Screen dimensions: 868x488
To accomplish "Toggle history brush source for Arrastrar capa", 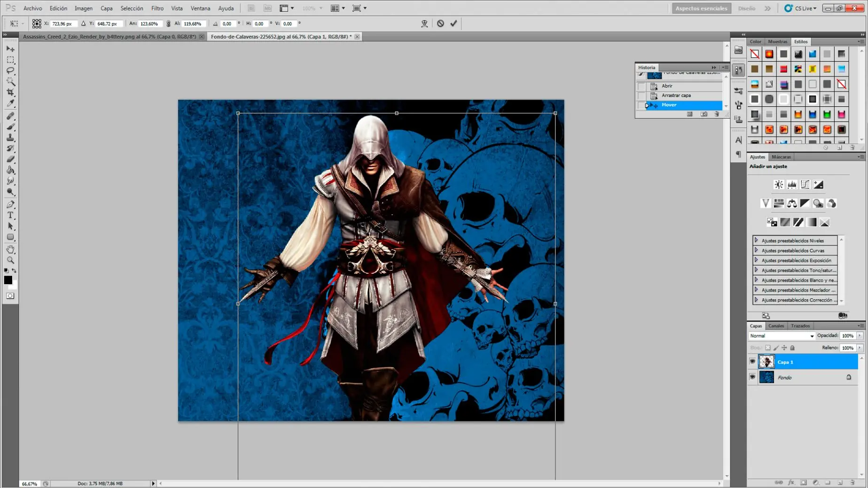I will point(641,95).
